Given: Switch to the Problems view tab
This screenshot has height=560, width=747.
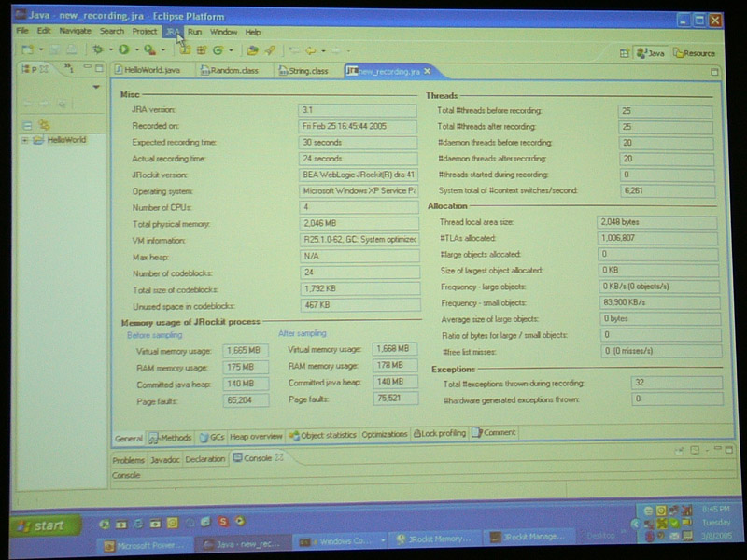Looking at the screenshot, I should [128, 460].
